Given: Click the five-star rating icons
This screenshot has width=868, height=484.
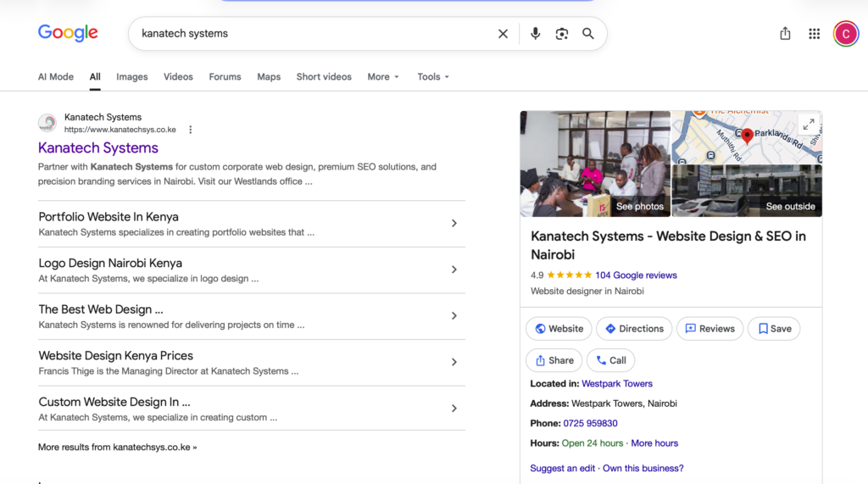Looking at the screenshot, I should tap(569, 275).
